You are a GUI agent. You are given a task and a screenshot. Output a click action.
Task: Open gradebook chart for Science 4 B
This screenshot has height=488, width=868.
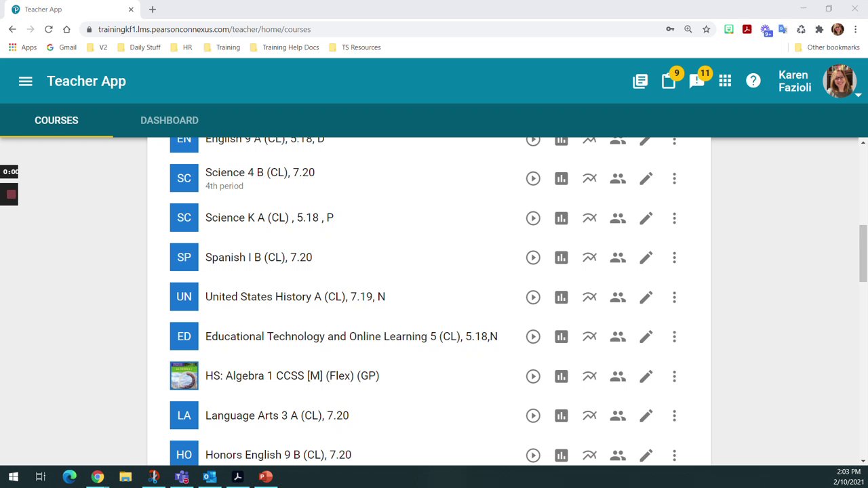pyautogui.click(x=561, y=178)
